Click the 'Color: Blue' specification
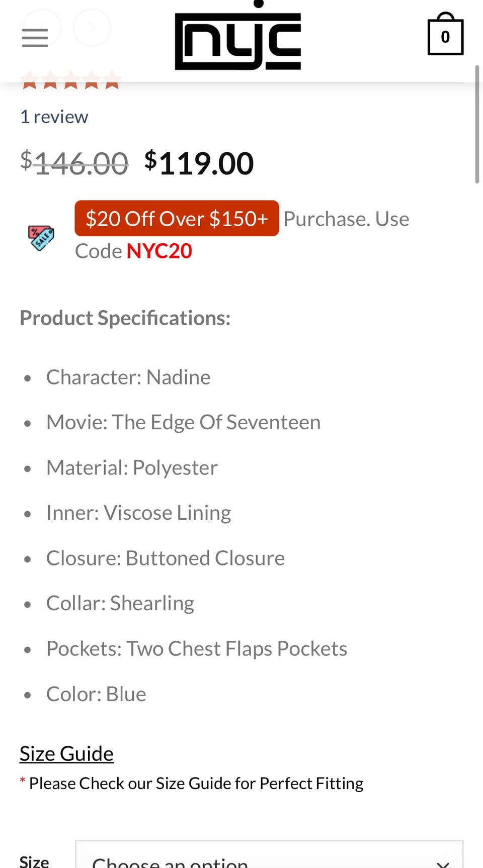483x868 pixels. (x=96, y=694)
